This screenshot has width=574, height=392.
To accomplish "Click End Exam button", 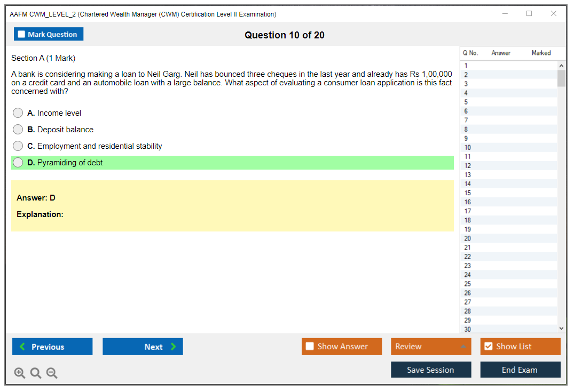I will (x=520, y=370).
